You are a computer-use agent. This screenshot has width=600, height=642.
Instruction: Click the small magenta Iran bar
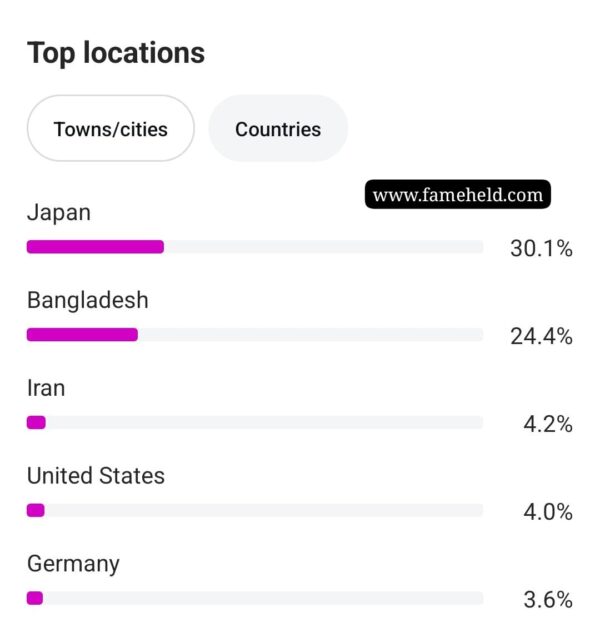tap(36, 423)
